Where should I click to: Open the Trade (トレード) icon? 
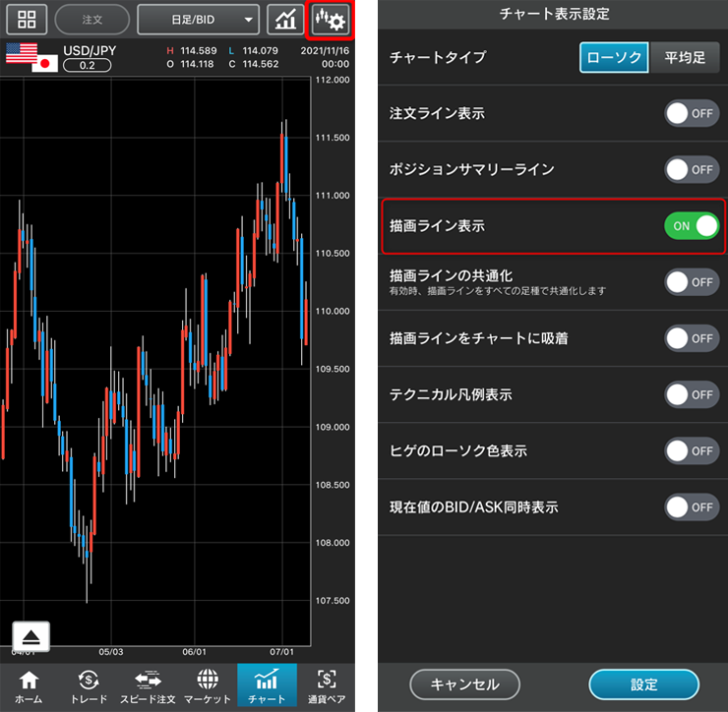[89, 686]
